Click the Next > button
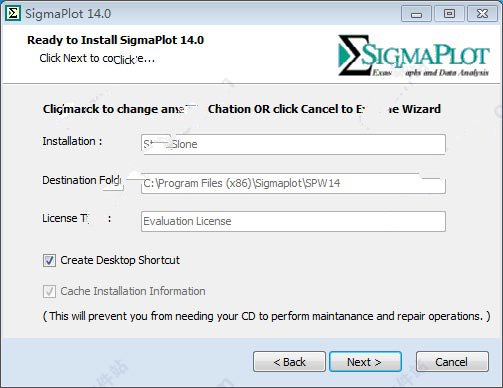503x388 pixels. point(365,362)
